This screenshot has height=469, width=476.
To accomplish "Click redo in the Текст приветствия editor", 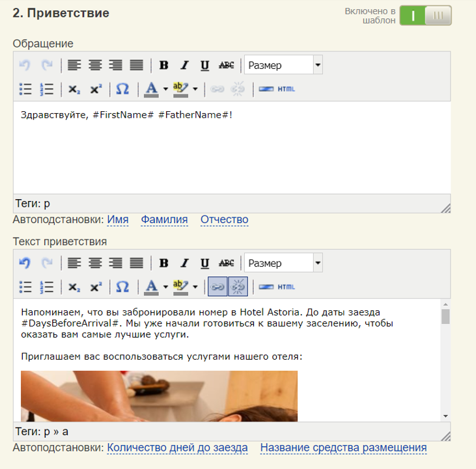I will point(47,263).
